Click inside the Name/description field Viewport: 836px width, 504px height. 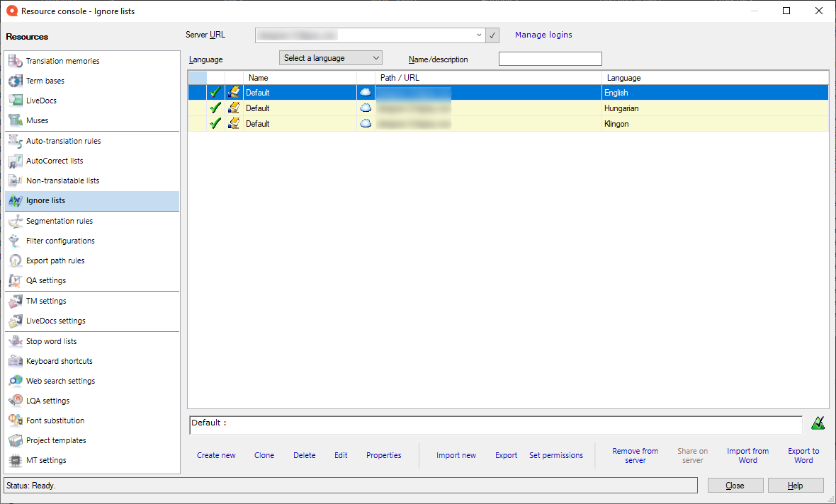pos(550,59)
